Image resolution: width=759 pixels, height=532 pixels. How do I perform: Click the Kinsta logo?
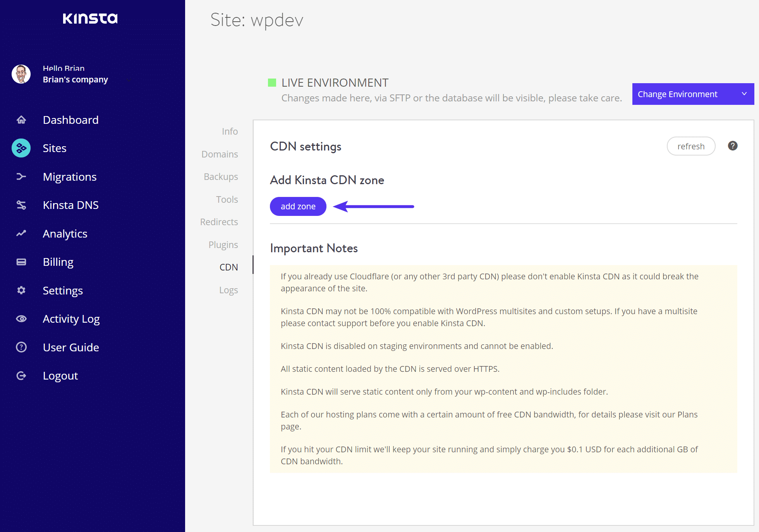90,18
